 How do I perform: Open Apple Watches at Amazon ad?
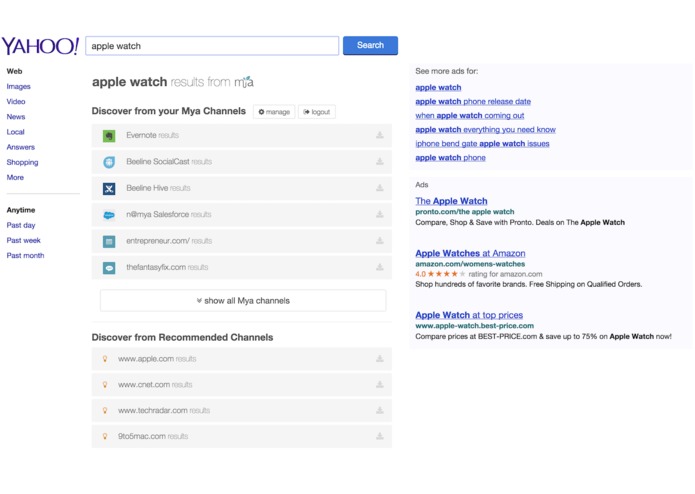pos(470,253)
